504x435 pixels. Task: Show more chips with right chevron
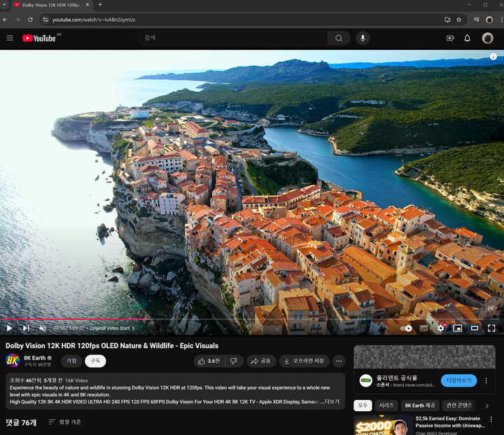pos(487,406)
